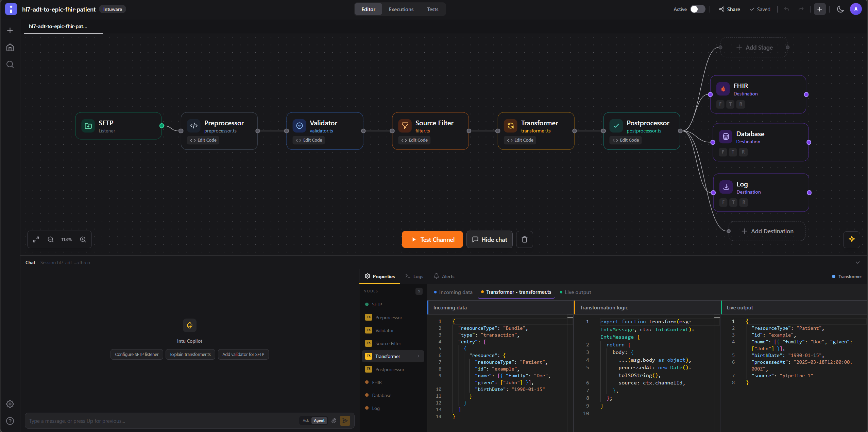The width and height of the screenshot is (868, 432).
Task: Open the Intu Copilot assistant icon
Action: tap(189, 325)
